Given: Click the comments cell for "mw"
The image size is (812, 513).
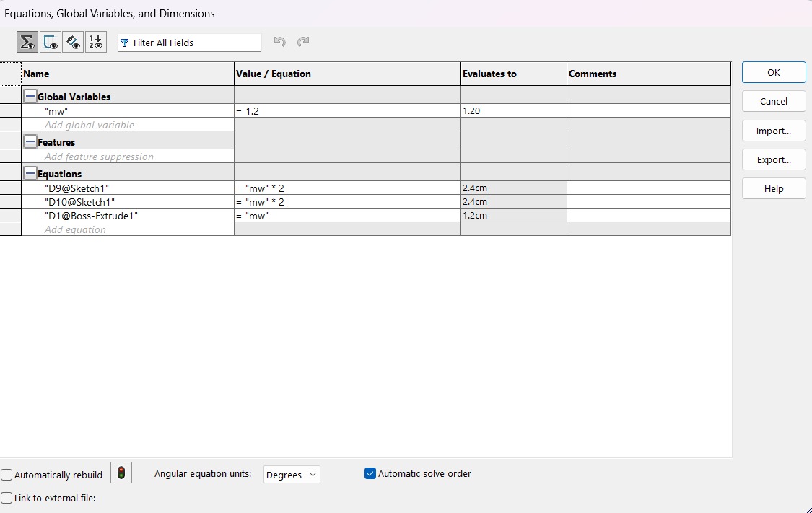Looking at the screenshot, I should (x=649, y=111).
